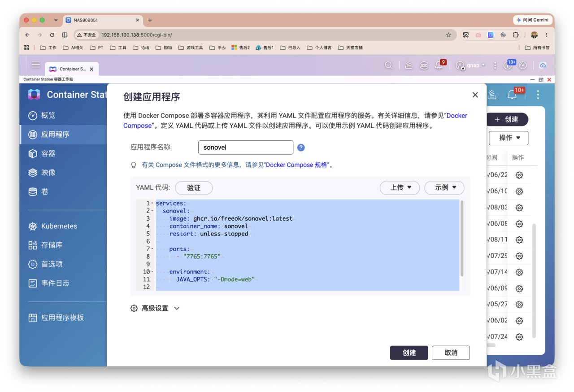Image resolution: width=574 pixels, height=392 pixels.
Task: Click the JAVA_OPTS line in YAML editor
Action: tap(215, 279)
